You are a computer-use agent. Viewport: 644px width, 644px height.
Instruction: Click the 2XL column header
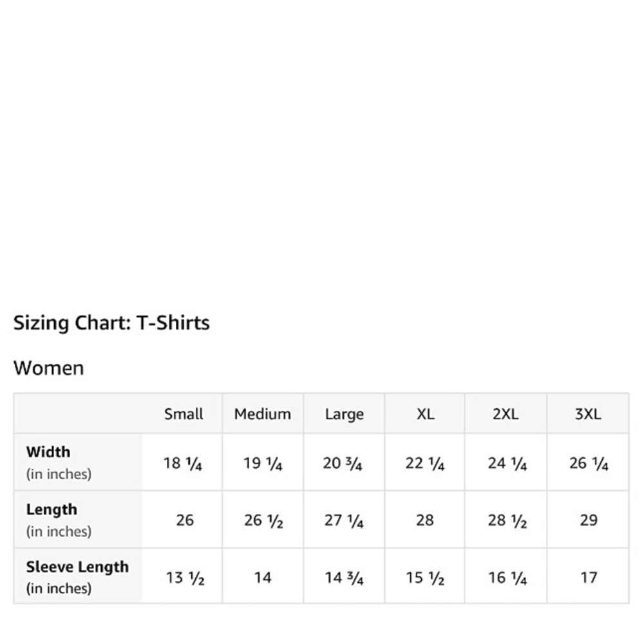[506, 413]
